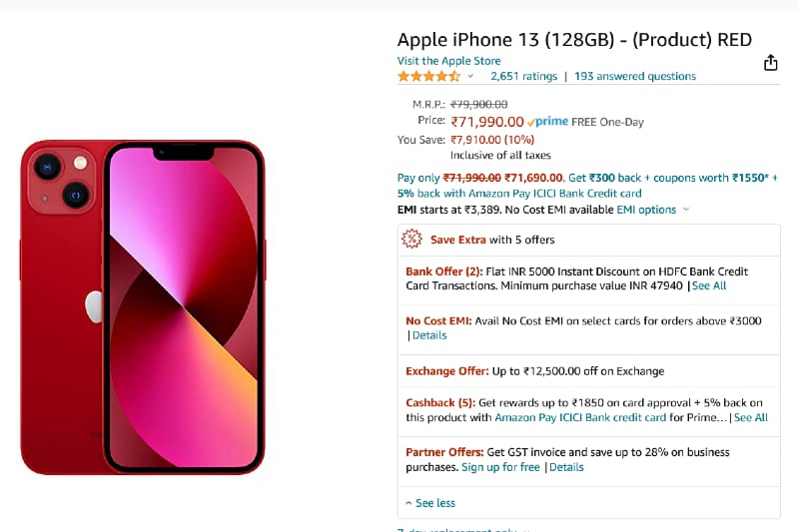Click the share icon near the title
799x532 pixels.
[770, 63]
